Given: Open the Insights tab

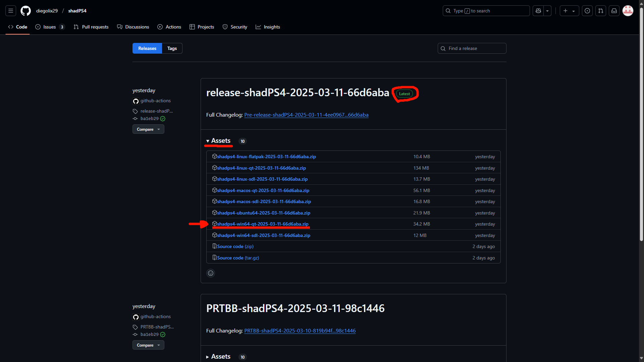Looking at the screenshot, I should coord(268,27).
